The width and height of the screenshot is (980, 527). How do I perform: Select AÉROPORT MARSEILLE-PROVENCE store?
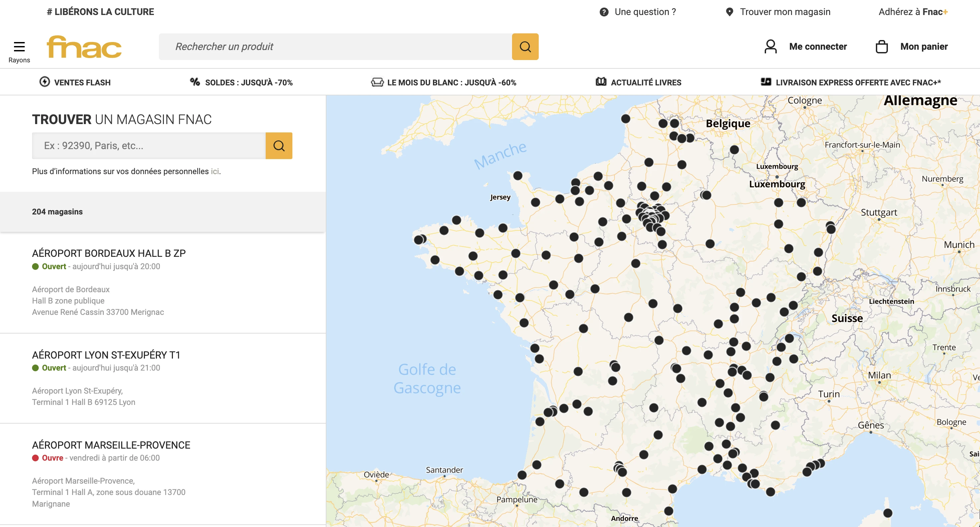coord(111,445)
